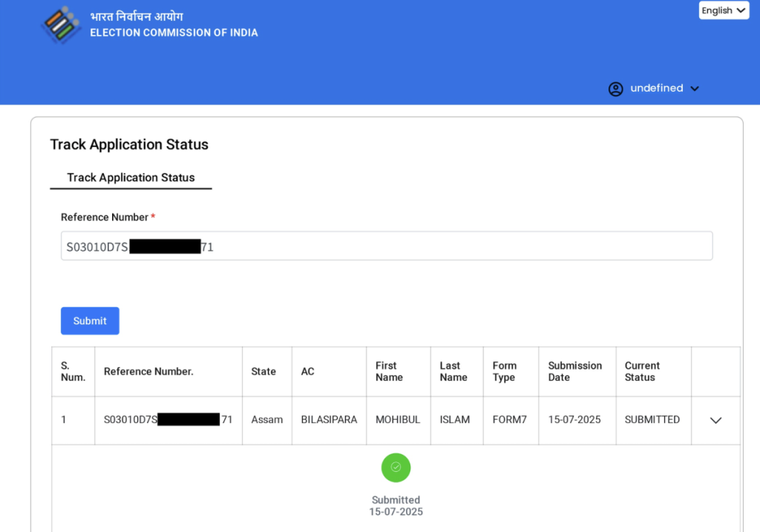This screenshot has height=532, width=760.
Task: Click the Current Status column header
Action: [642, 372]
